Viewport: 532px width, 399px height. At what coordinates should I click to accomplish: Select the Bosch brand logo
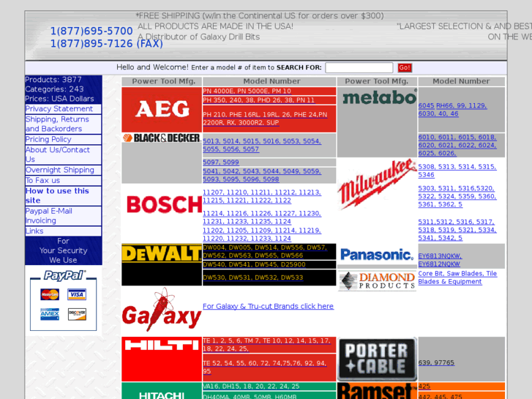164,204
